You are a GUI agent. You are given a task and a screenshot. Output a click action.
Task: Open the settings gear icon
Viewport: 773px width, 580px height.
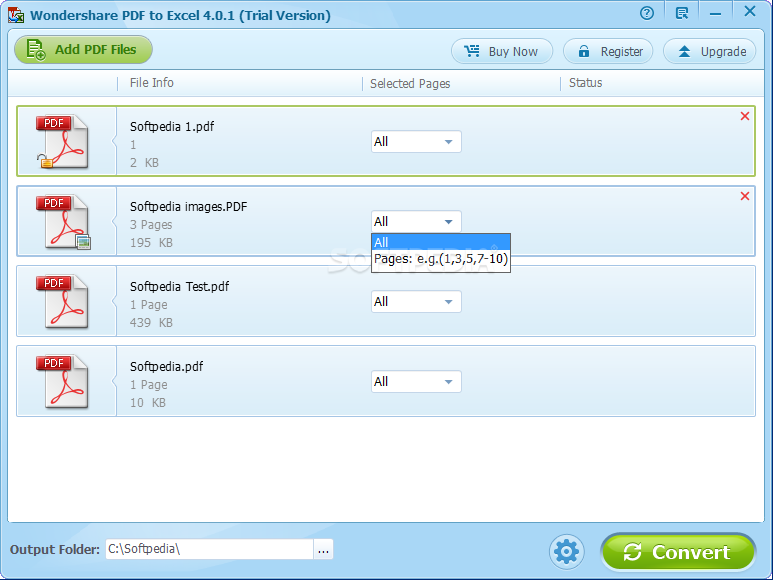click(x=566, y=551)
